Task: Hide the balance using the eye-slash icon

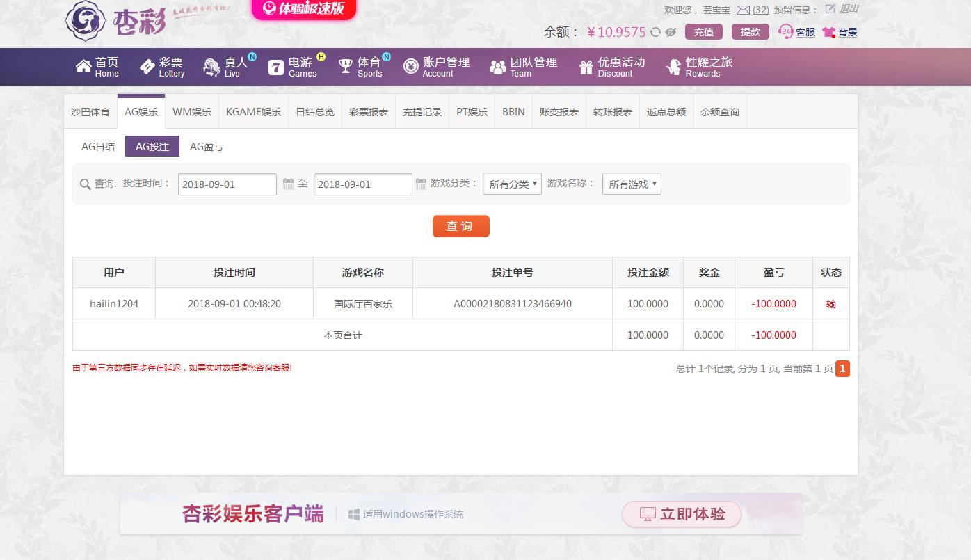Action: (x=669, y=32)
